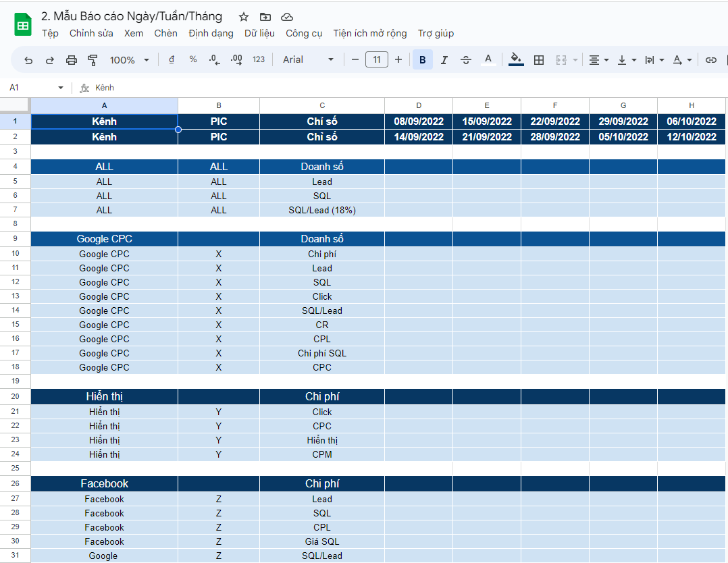Screen dimensions: 728x563
Task: Open text rotation dropdown
Action: coord(682,60)
